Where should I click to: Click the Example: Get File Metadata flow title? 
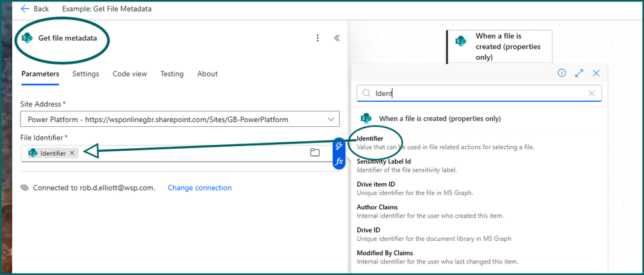(x=107, y=8)
